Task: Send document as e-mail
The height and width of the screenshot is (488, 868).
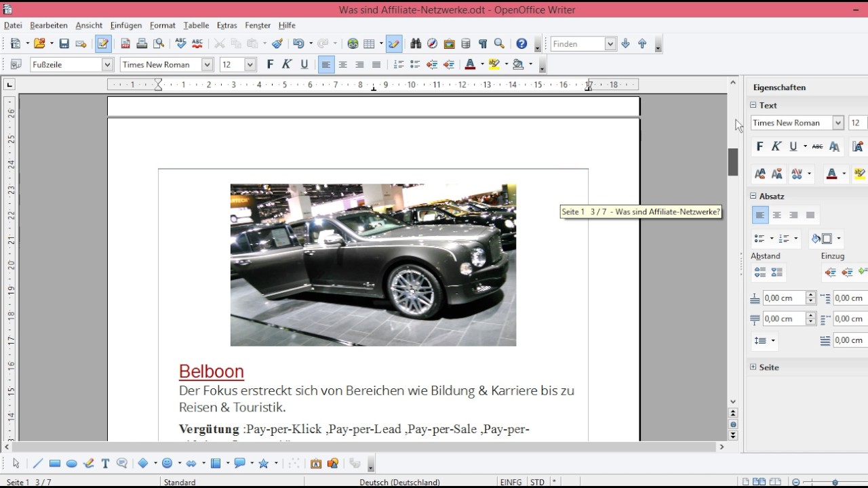Action: (x=81, y=43)
